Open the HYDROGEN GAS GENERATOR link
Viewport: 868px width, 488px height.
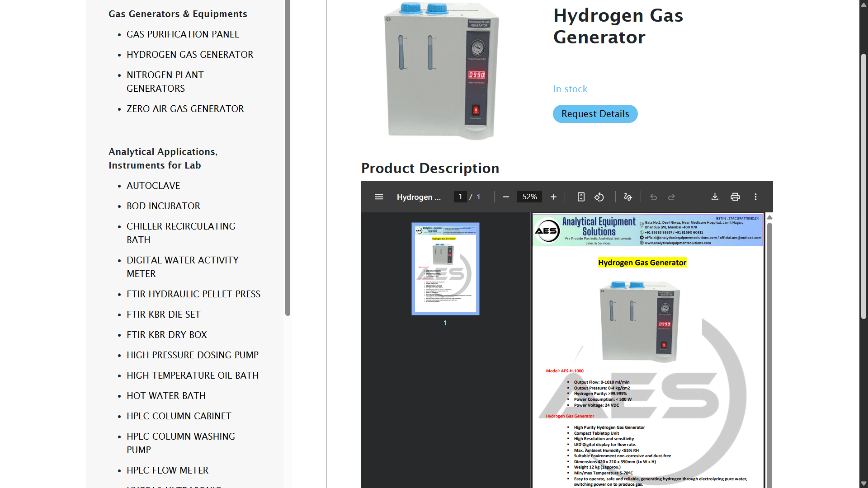190,54
